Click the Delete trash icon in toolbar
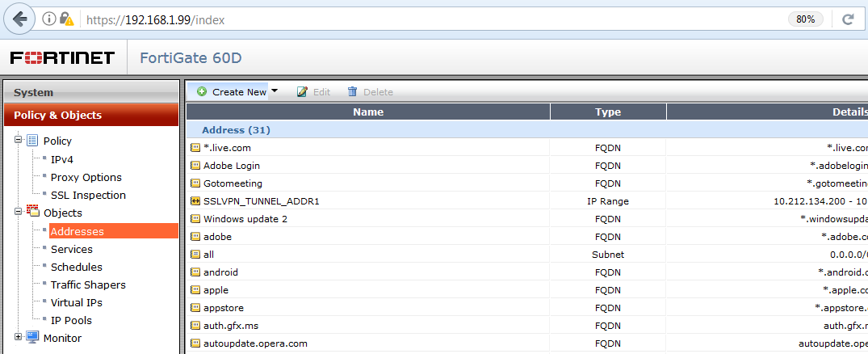868x354 pixels. pyautogui.click(x=352, y=92)
